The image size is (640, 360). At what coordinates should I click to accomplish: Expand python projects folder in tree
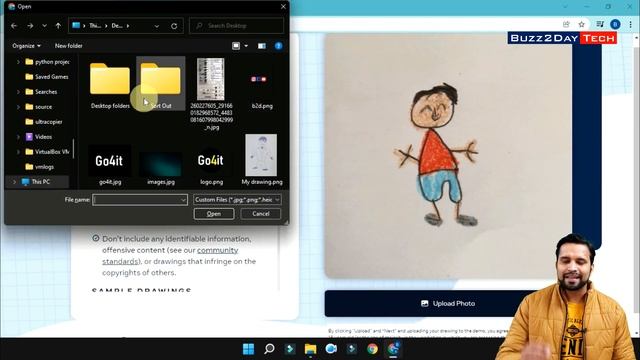[x=18, y=62]
